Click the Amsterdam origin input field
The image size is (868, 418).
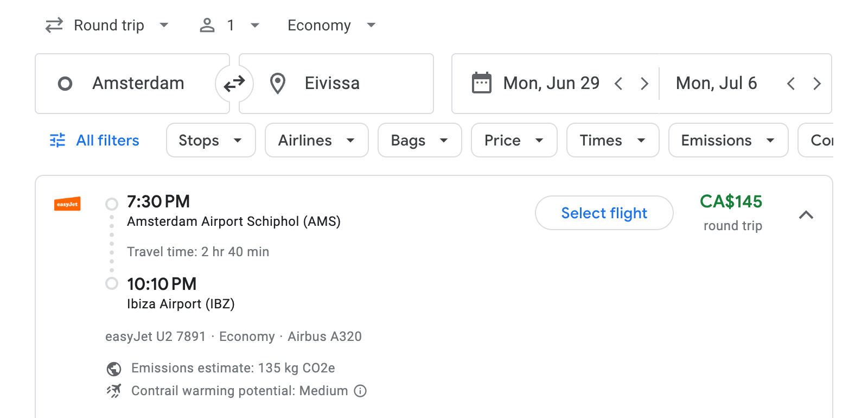click(138, 83)
